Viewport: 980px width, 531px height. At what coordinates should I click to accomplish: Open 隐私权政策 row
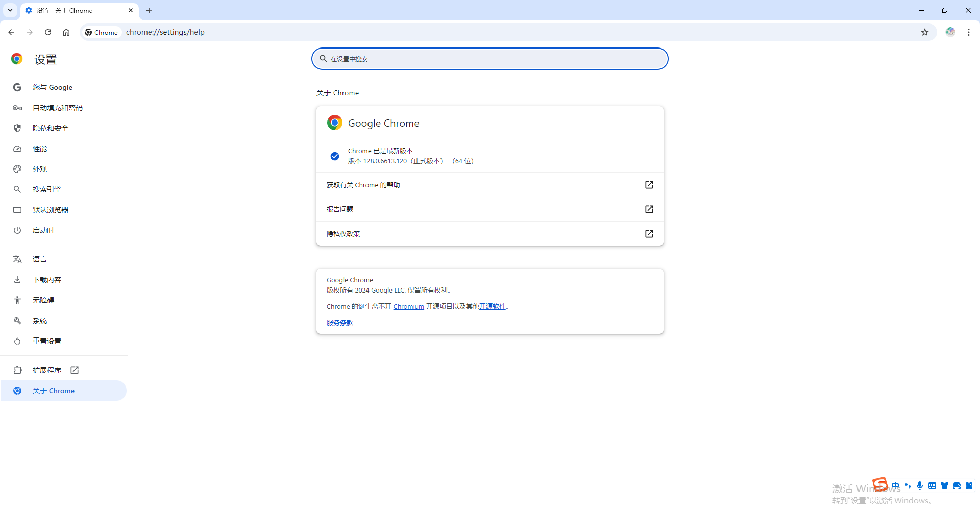[x=490, y=234]
